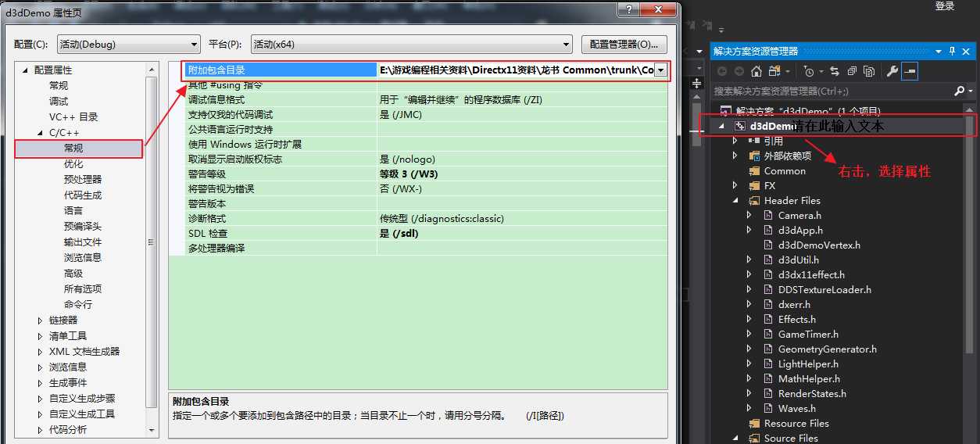Switch views icon in Solution Explorer toolbar
The width and height of the screenshot is (980, 444).
(773, 71)
